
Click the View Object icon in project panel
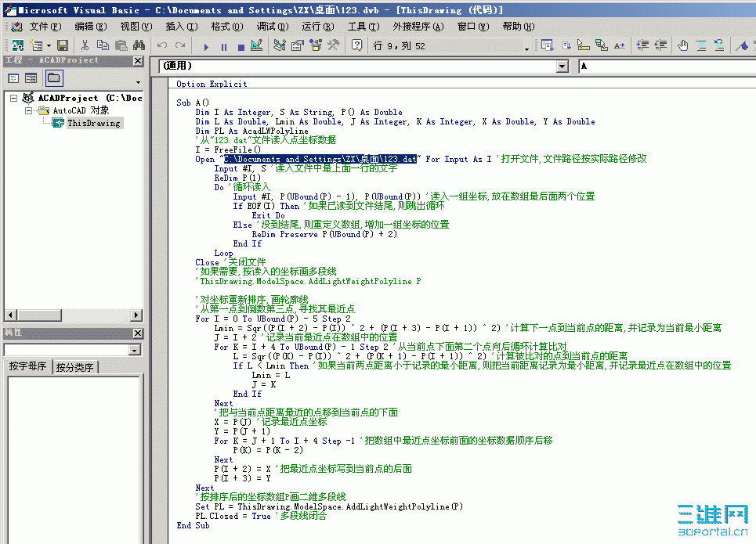[31, 78]
